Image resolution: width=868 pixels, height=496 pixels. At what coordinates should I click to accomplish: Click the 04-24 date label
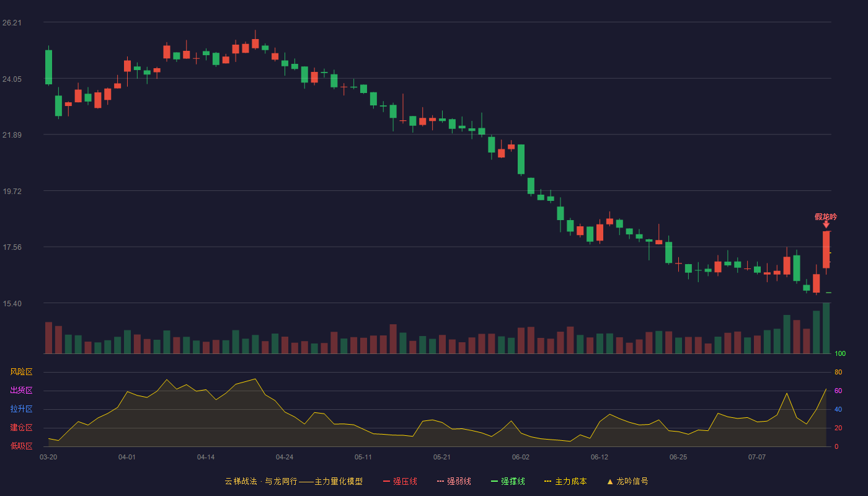click(285, 457)
